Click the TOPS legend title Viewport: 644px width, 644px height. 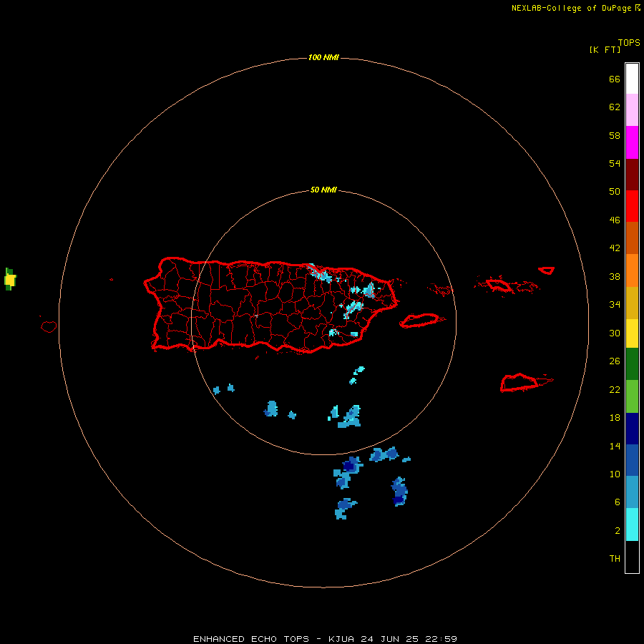pyautogui.click(x=629, y=42)
